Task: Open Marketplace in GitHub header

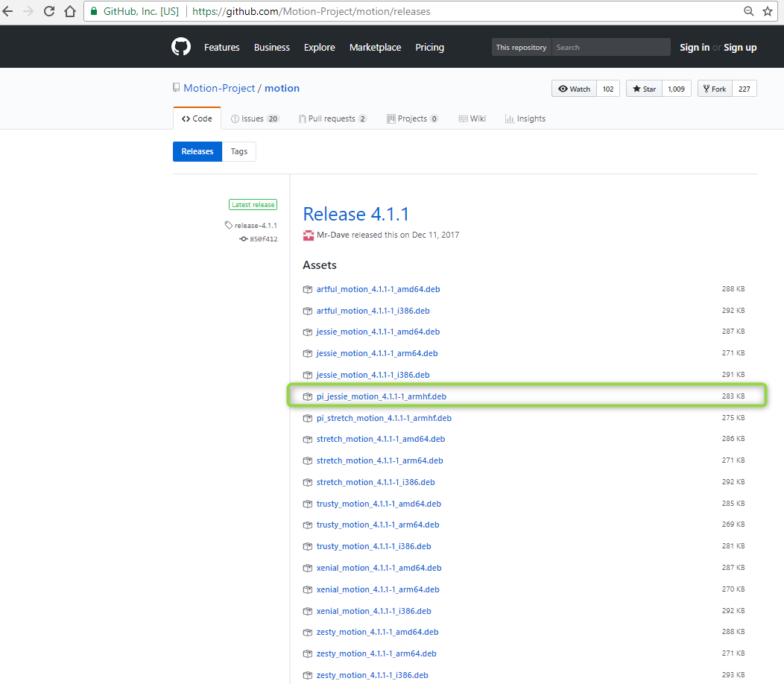Action: pyautogui.click(x=375, y=47)
